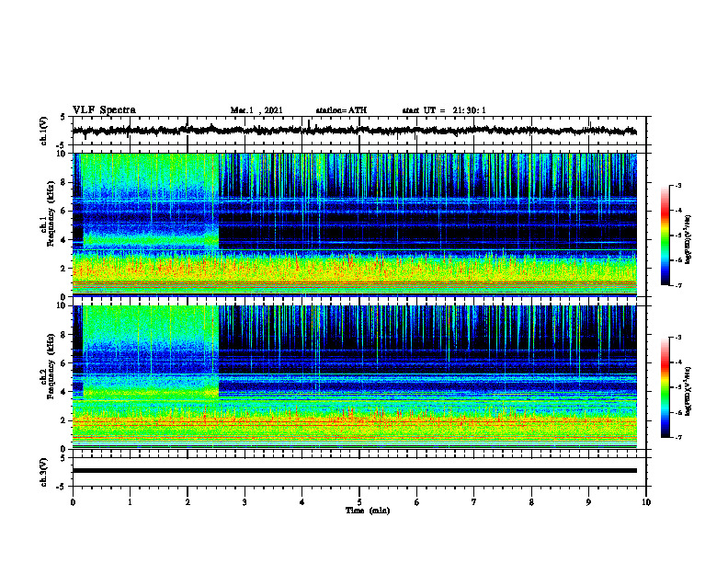Click the '5' tick on the ch.3(V) axis

64,458
